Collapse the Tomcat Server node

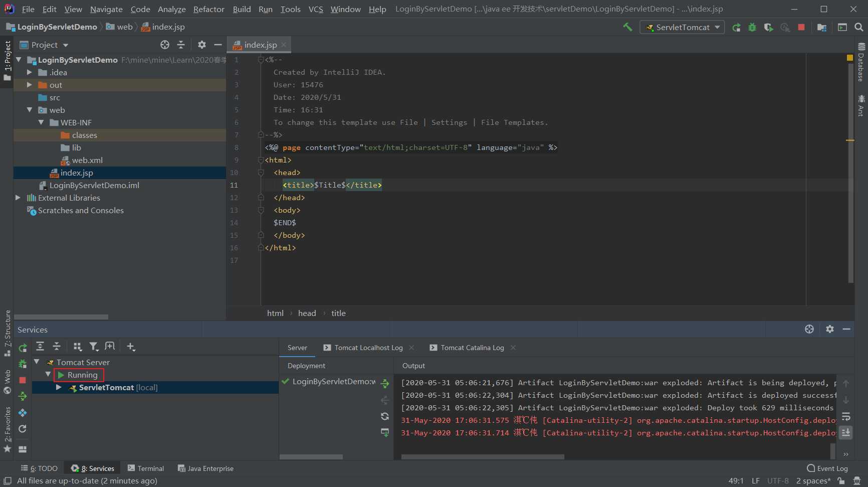pos(37,362)
